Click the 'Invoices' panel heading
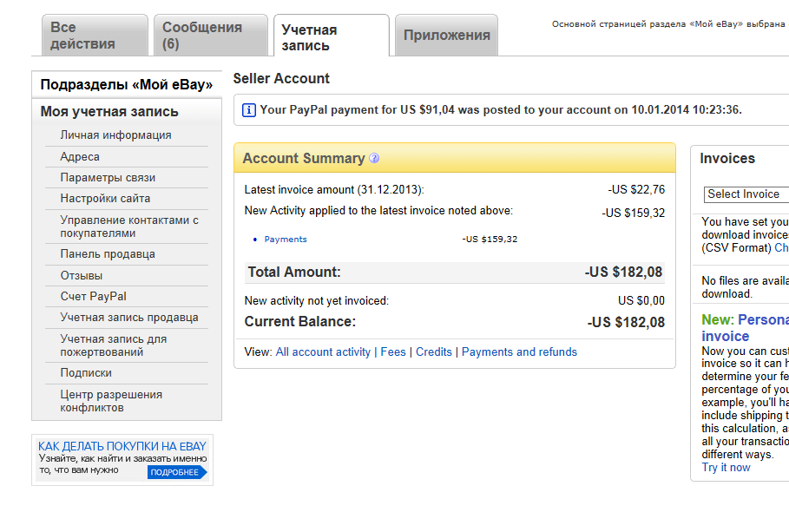The width and height of the screenshot is (789, 532). (727, 159)
